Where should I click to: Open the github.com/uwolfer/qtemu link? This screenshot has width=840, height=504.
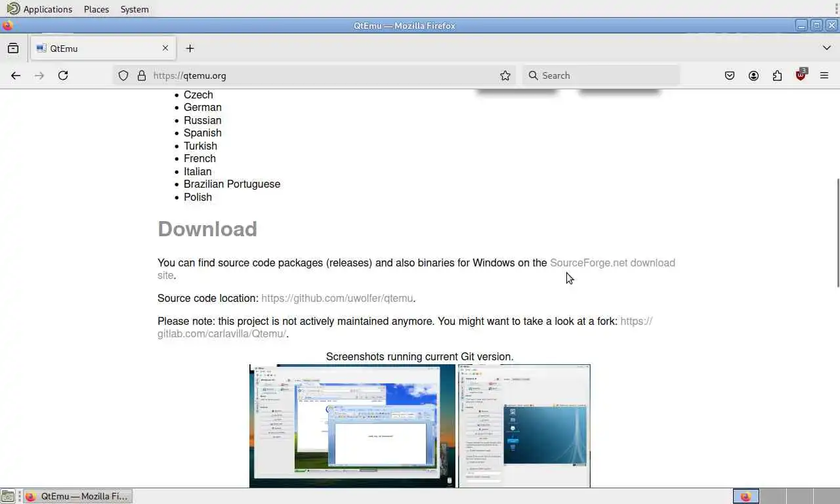pos(337,298)
